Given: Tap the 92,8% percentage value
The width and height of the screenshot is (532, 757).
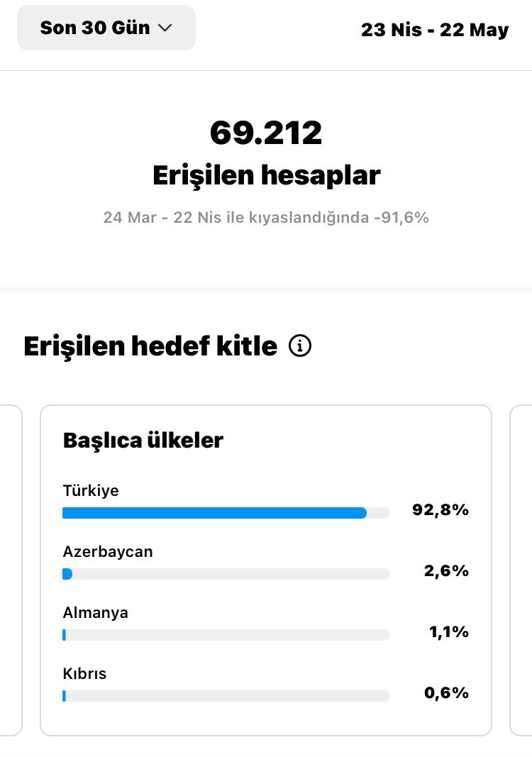Looking at the screenshot, I should [440, 510].
